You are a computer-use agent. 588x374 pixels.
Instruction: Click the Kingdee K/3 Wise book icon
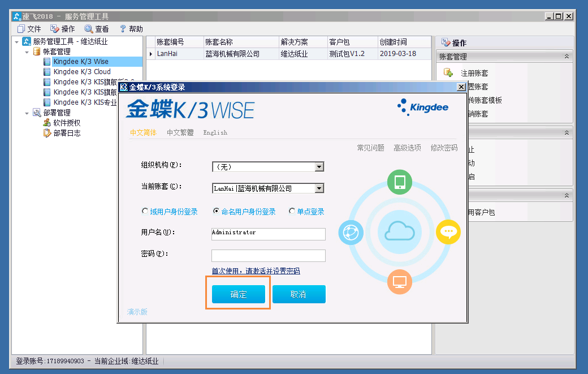click(47, 62)
